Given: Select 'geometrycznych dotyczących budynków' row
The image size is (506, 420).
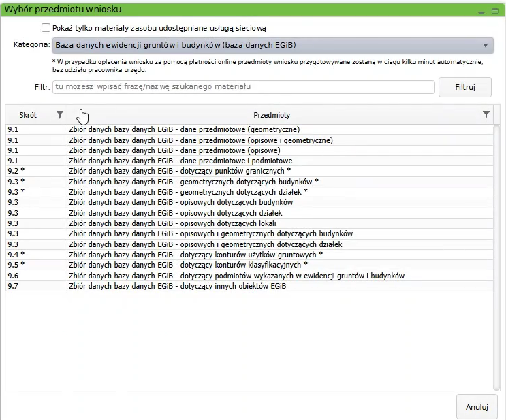Looking at the screenshot, I should click(x=193, y=182).
